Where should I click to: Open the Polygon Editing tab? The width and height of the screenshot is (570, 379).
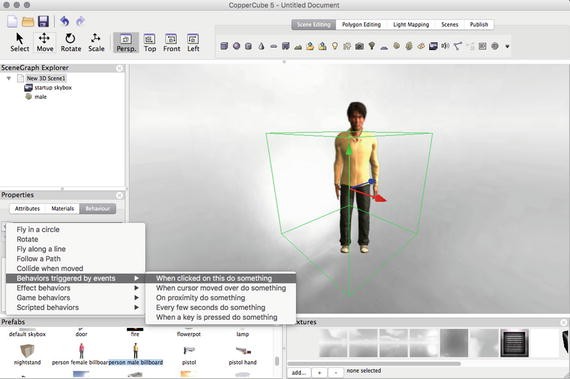(361, 25)
